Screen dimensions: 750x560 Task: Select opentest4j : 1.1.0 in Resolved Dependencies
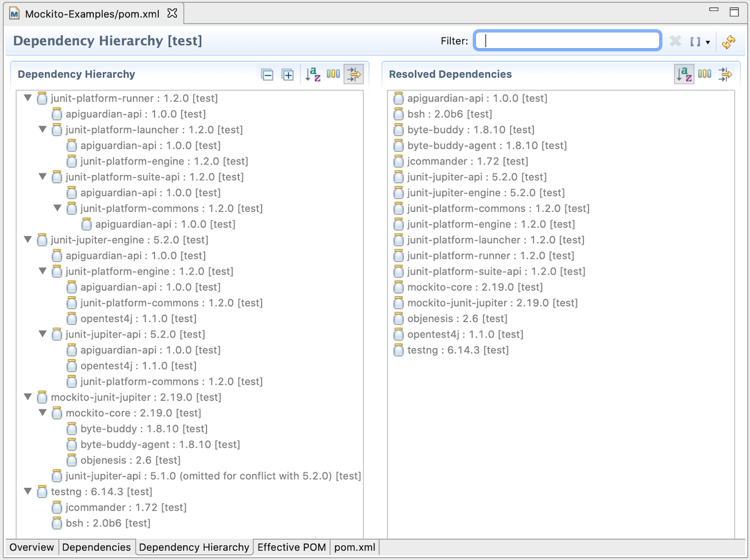click(x=458, y=334)
